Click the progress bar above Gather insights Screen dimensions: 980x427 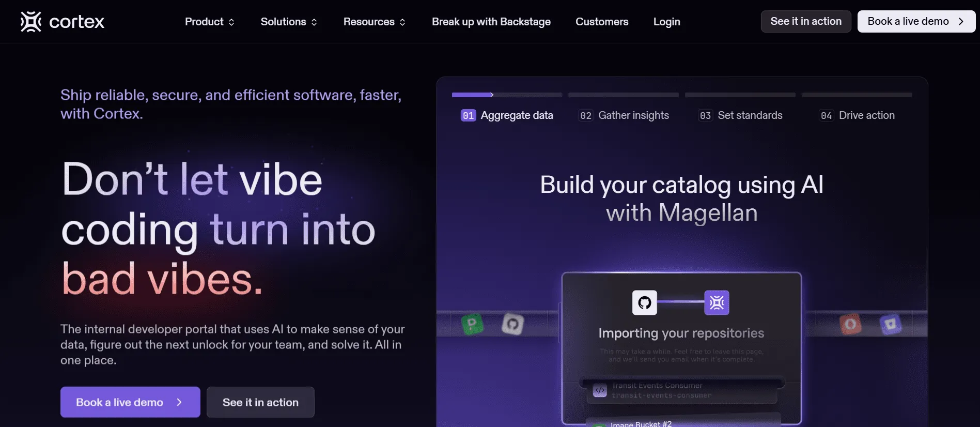[624, 95]
